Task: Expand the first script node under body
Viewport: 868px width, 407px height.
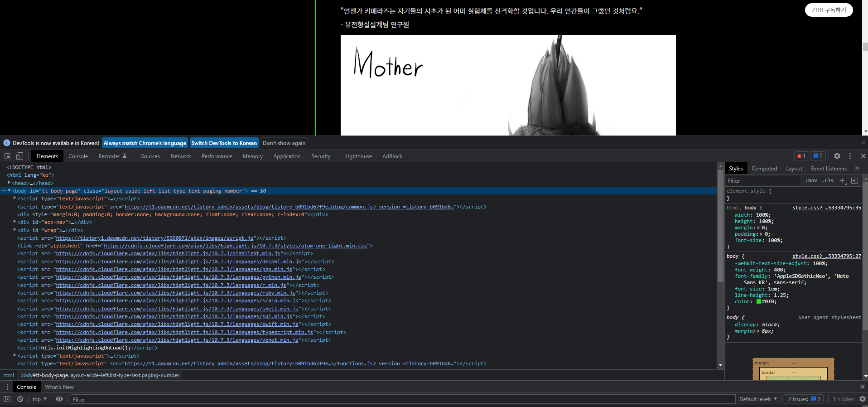Action: pos(14,198)
